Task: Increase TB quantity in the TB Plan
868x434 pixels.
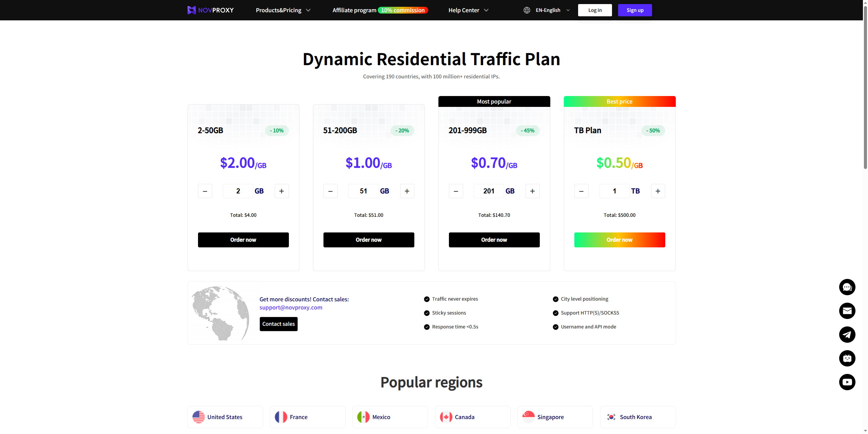Action: pyautogui.click(x=658, y=191)
